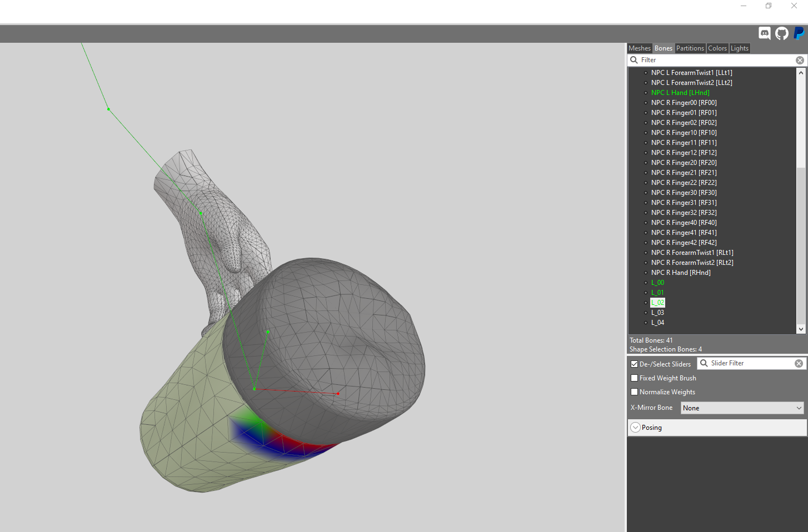Click into the bone Filter field
Image resolution: width=808 pixels, height=532 pixels.
(x=717, y=60)
